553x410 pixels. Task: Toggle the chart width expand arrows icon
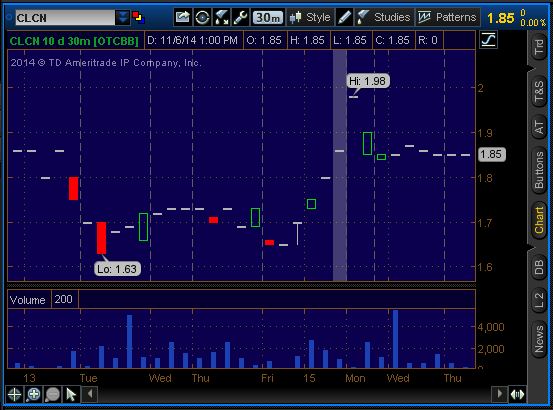click(517, 394)
